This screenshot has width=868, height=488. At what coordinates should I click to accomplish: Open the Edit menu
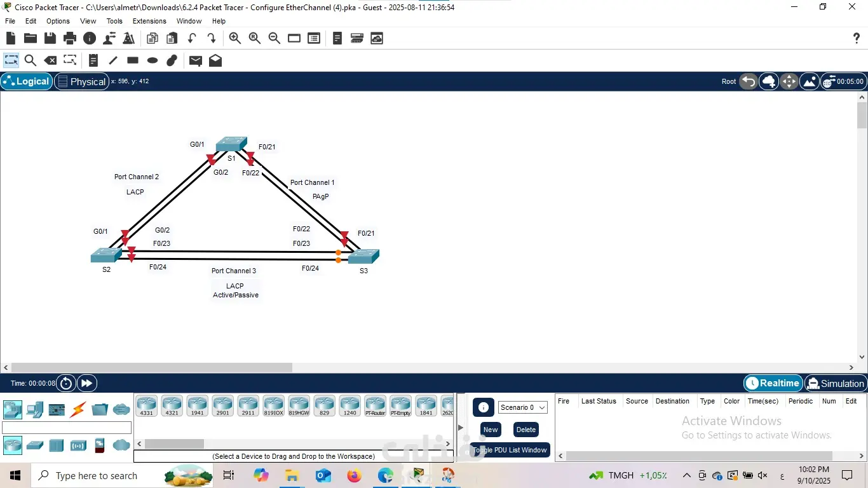pyautogui.click(x=31, y=21)
